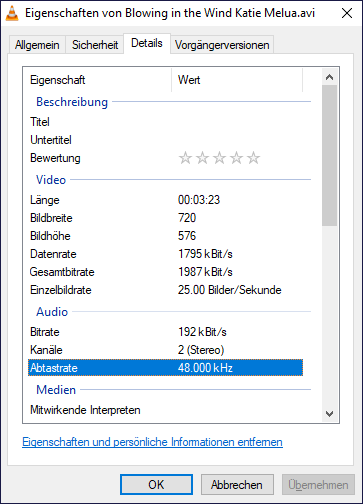Click the Beschreibung section heading
This screenshot has height=504, width=363.
[72, 102]
